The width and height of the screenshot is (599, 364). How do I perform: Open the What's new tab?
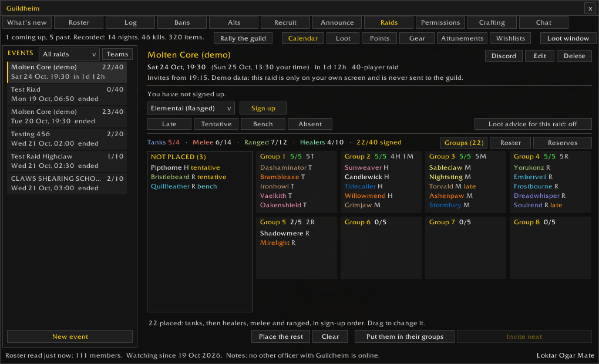coord(27,22)
